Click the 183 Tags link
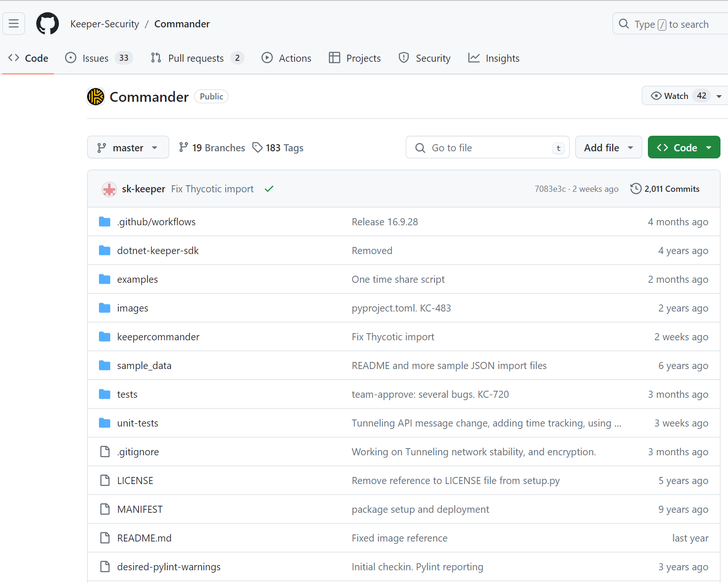The width and height of the screenshot is (728, 583). pos(278,148)
